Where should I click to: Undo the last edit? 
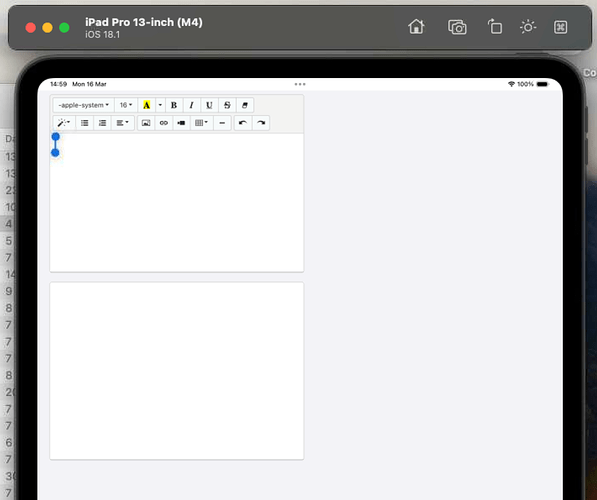pyautogui.click(x=243, y=123)
